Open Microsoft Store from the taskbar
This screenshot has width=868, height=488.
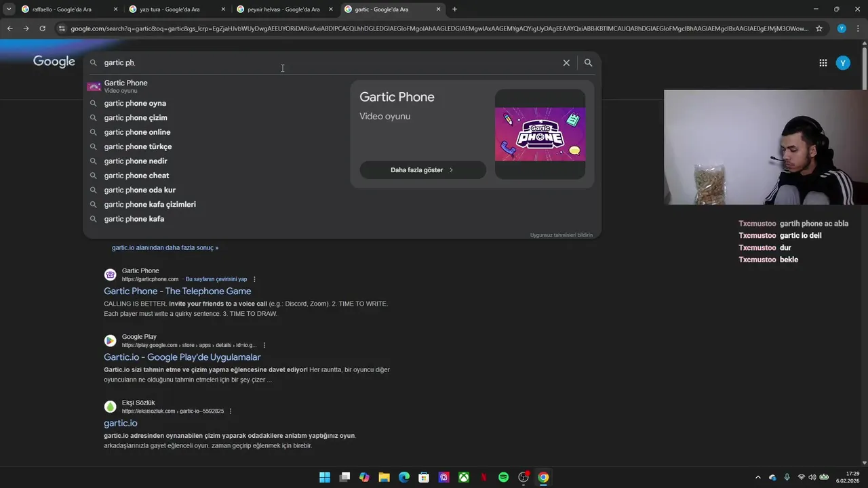click(424, 477)
